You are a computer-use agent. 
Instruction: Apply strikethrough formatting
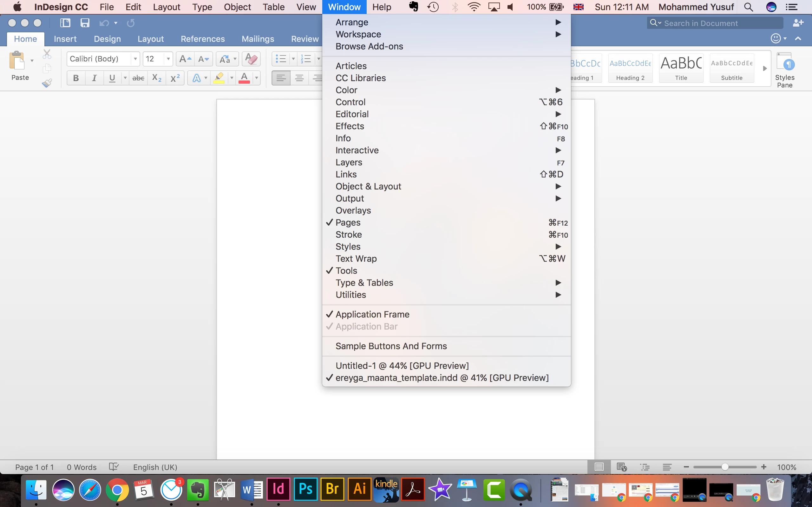pyautogui.click(x=138, y=78)
